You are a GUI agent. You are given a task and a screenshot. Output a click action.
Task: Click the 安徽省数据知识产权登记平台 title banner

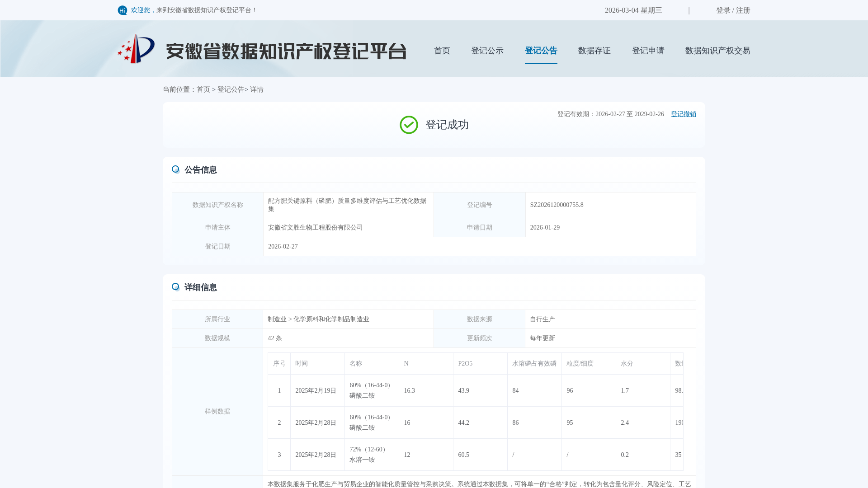point(286,51)
